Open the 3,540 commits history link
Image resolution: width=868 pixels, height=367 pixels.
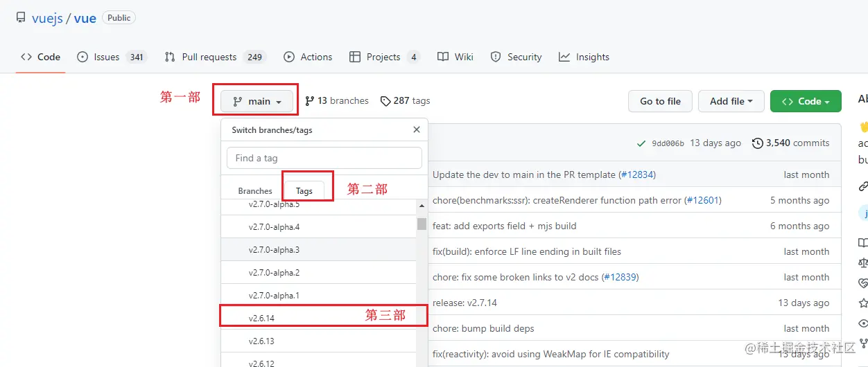791,143
